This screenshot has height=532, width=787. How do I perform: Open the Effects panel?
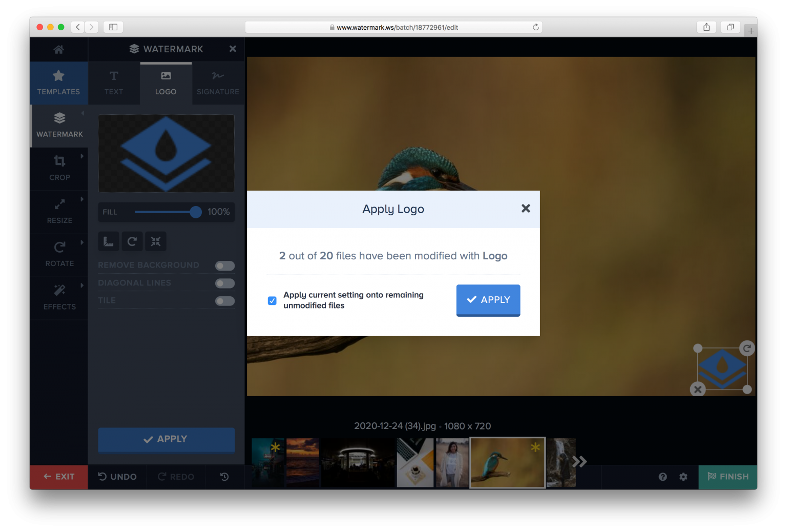[59, 298]
